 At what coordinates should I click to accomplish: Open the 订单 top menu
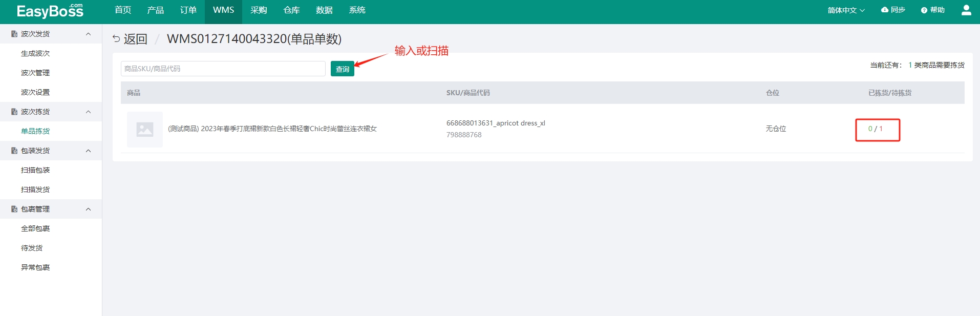pos(188,10)
